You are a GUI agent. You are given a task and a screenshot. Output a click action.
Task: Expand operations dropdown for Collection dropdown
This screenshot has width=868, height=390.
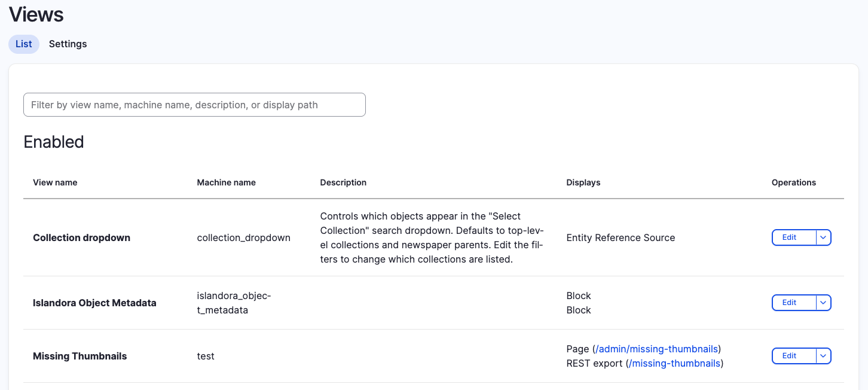point(824,237)
